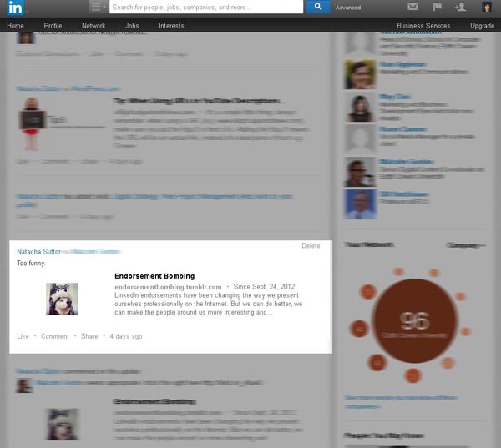Screen dimensions: 501x448
Task: Open Advanced search link
Action: pyautogui.click(x=348, y=8)
